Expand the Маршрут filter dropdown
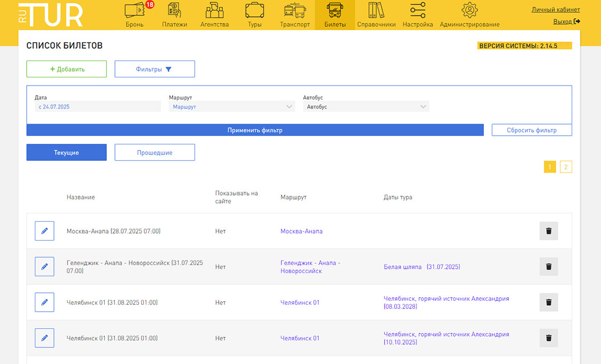Screen dimensions: 601x364 point(232,106)
